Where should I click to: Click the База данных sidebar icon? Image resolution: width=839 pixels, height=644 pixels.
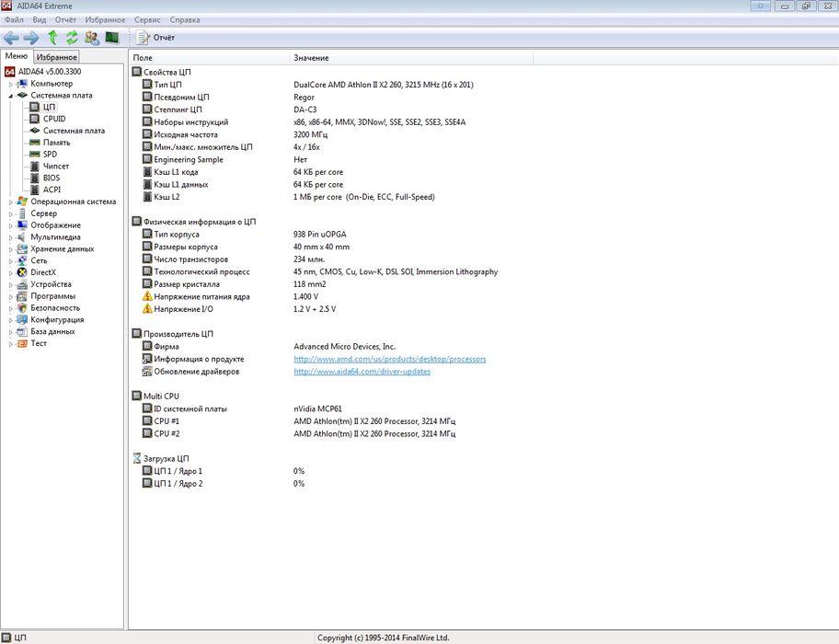click(x=22, y=331)
